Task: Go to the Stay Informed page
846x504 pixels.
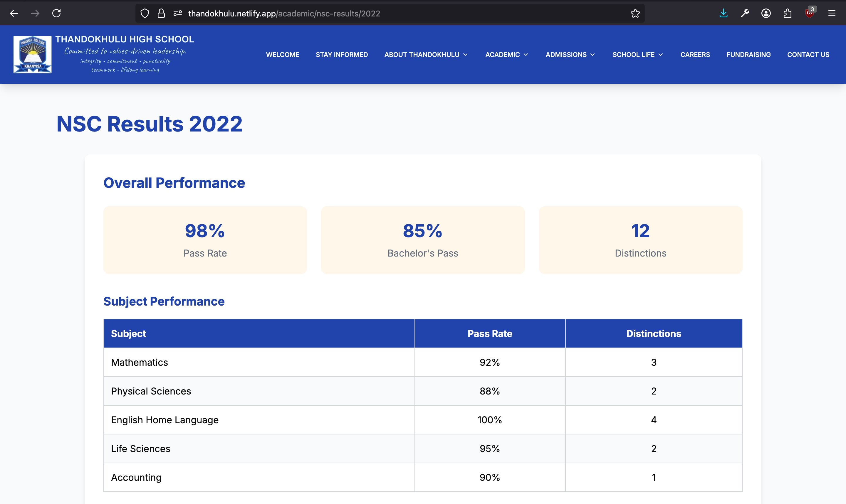Action: click(341, 55)
